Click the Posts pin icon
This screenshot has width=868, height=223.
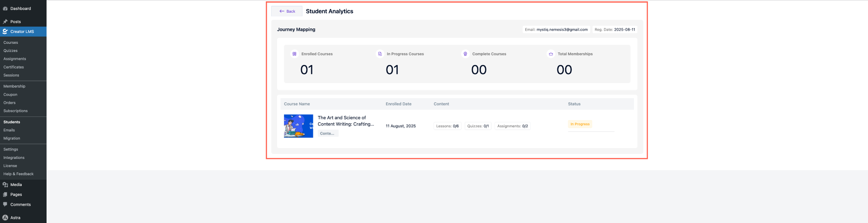5,22
